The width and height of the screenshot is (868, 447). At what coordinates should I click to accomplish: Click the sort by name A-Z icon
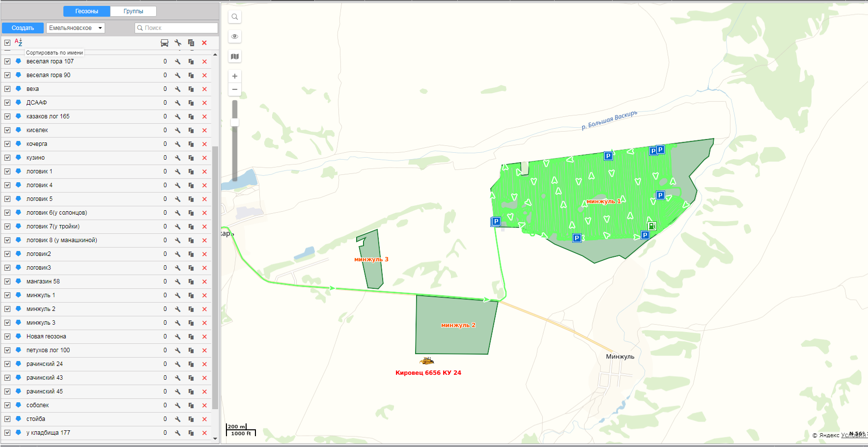click(18, 42)
